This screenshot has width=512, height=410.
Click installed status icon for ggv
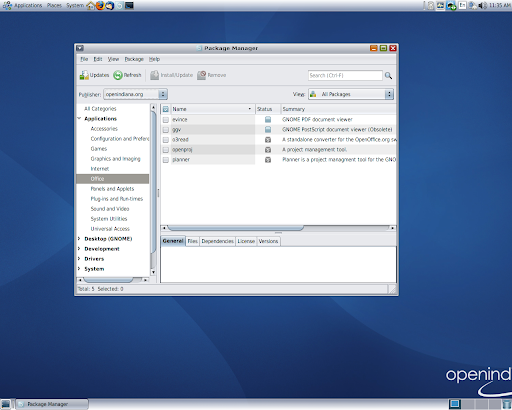[268, 129]
